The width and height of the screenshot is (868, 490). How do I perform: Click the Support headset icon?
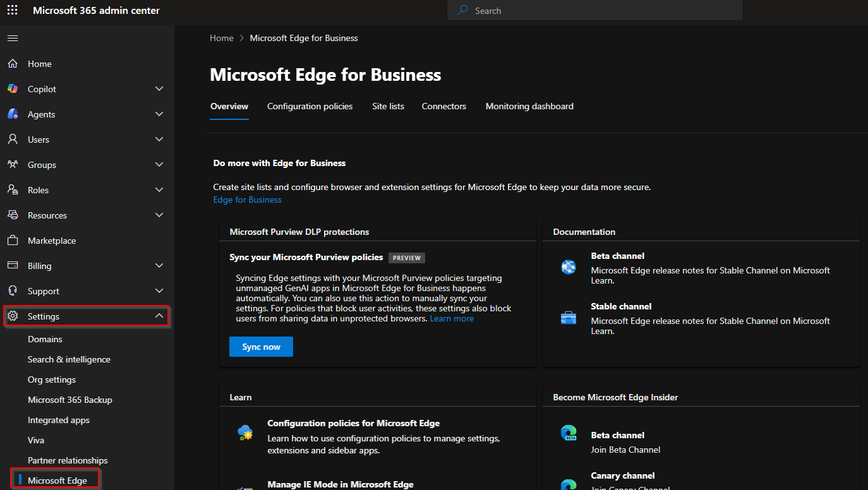(x=13, y=291)
